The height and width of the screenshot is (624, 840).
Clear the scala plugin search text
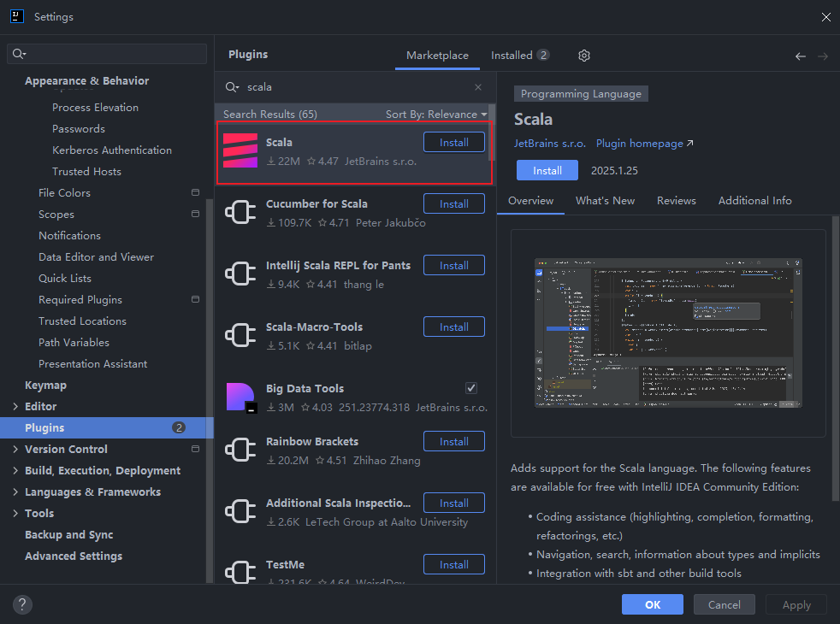click(x=478, y=86)
